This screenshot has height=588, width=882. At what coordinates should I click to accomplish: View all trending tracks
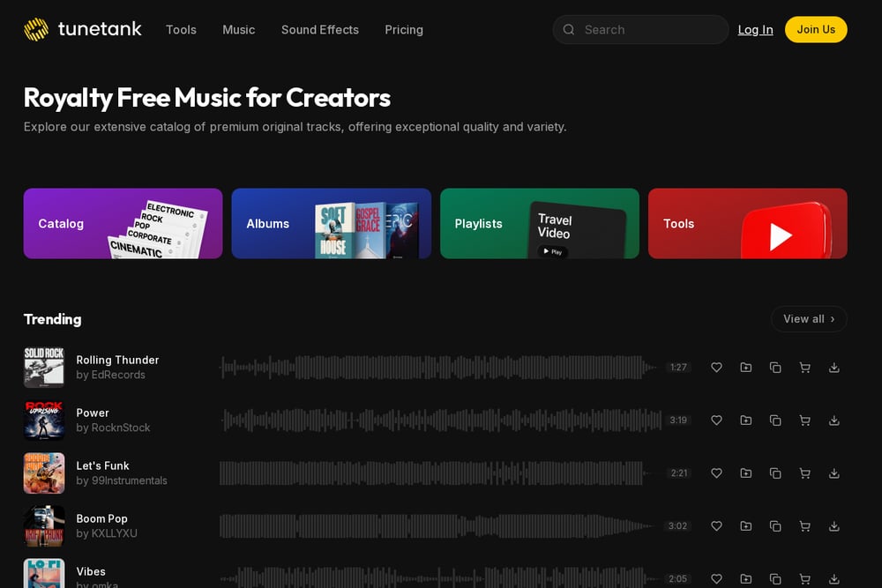pos(809,319)
